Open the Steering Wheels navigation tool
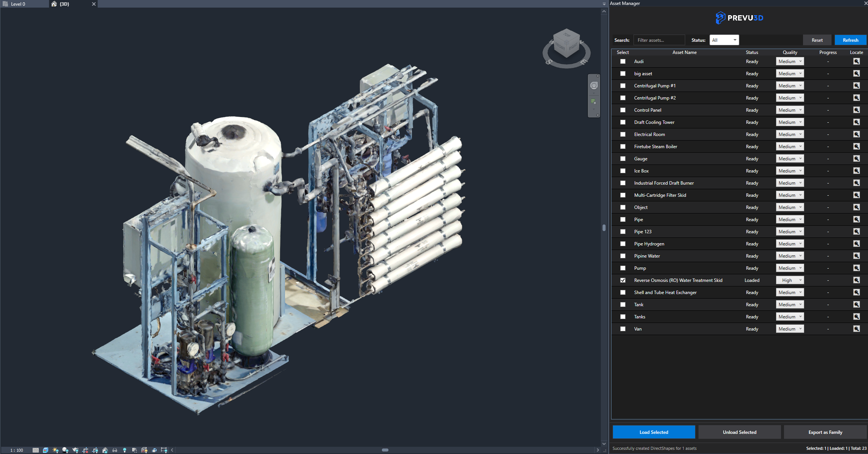868x454 pixels. pyautogui.click(x=594, y=86)
